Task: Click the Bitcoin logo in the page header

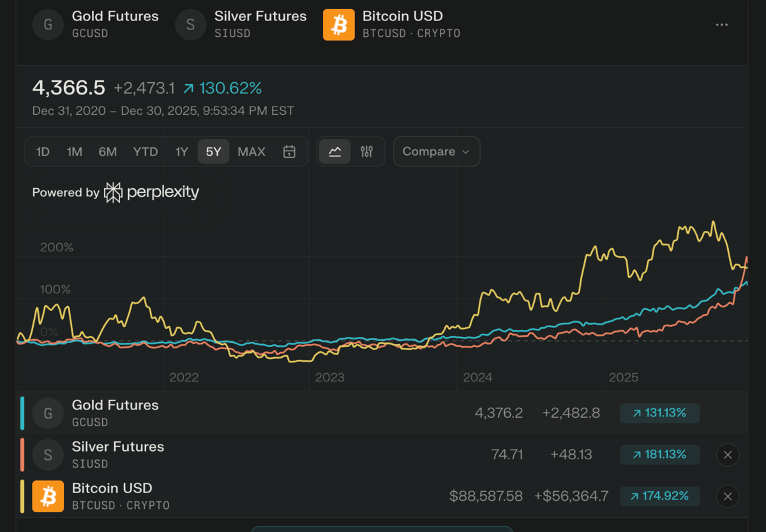Action: tap(338, 24)
